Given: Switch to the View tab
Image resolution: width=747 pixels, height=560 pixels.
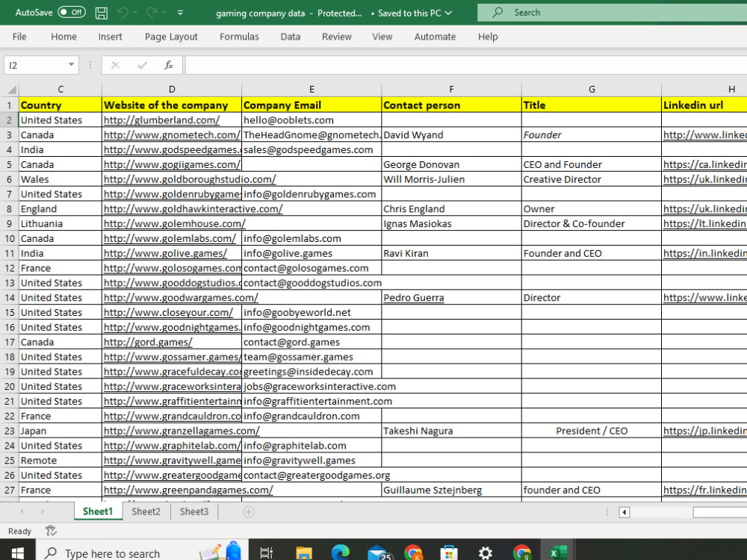Looking at the screenshot, I should pyautogui.click(x=382, y=37).
